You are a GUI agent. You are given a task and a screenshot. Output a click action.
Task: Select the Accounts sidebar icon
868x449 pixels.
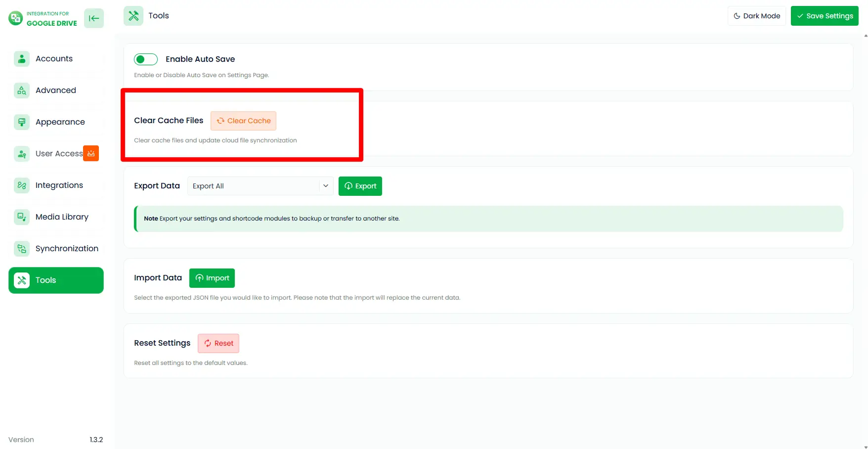[x=21, y=58]
